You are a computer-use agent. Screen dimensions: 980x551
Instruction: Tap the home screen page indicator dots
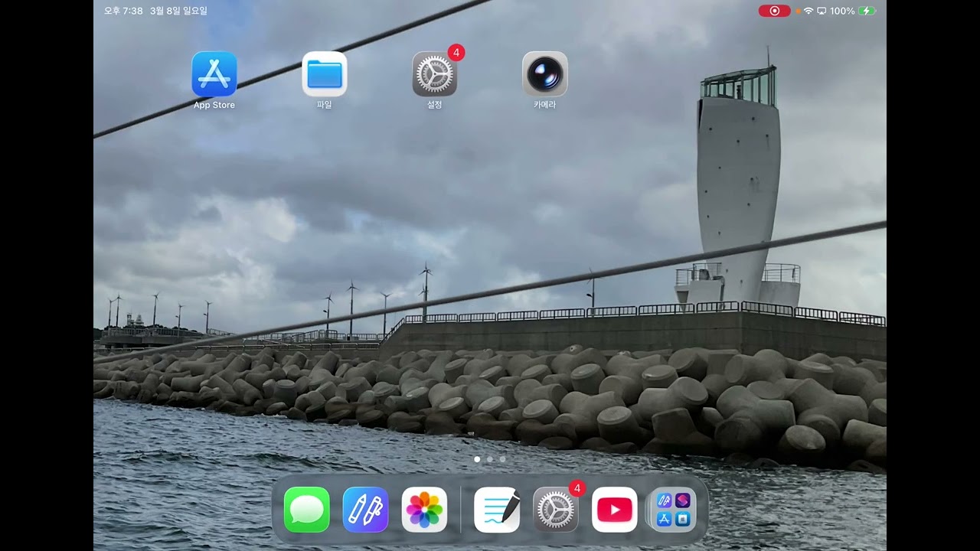490,459
